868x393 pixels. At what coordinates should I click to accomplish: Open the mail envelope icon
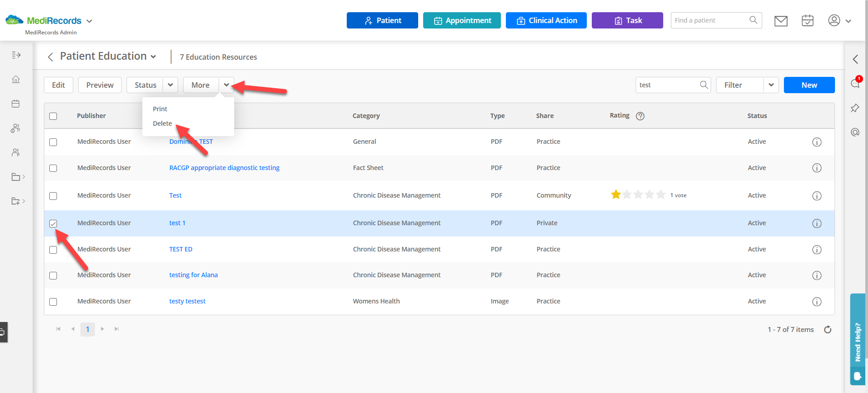pyautogui.click(x=781, y=21)
